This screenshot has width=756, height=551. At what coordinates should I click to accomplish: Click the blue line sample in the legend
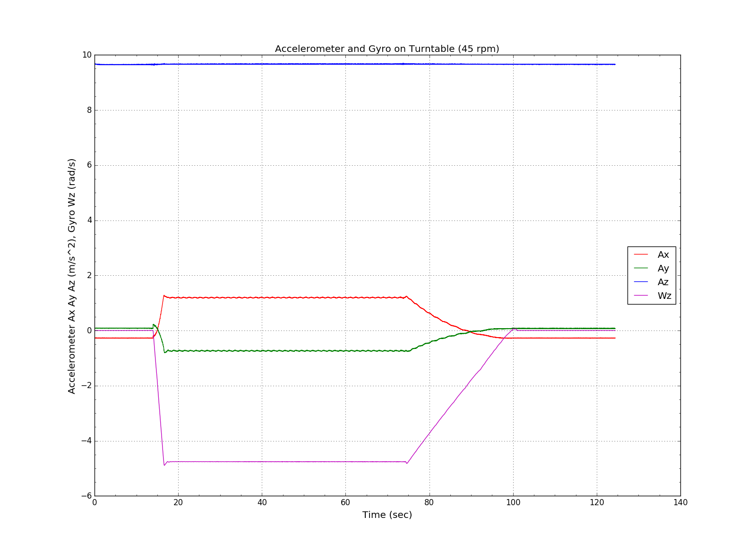point(641,282)
